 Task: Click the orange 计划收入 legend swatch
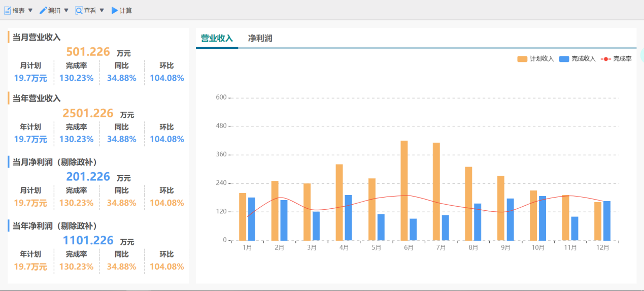click(x=522, y=59)
